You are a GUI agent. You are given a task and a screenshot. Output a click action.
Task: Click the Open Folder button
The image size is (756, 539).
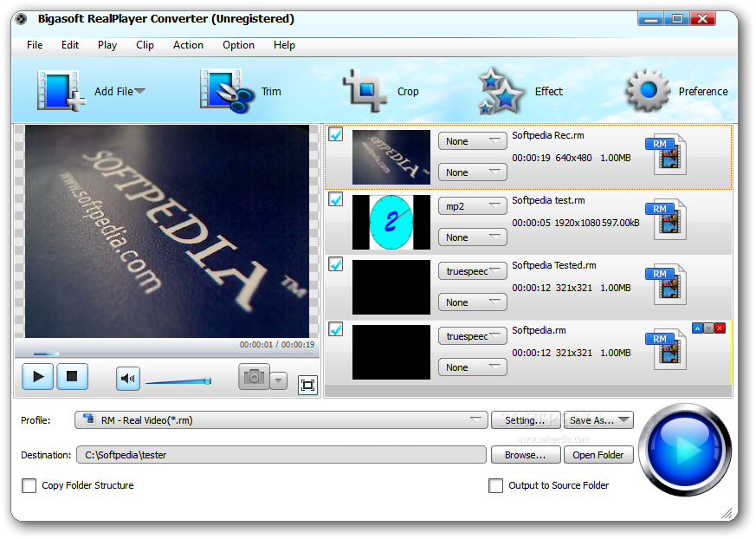(x=598, y=455)
